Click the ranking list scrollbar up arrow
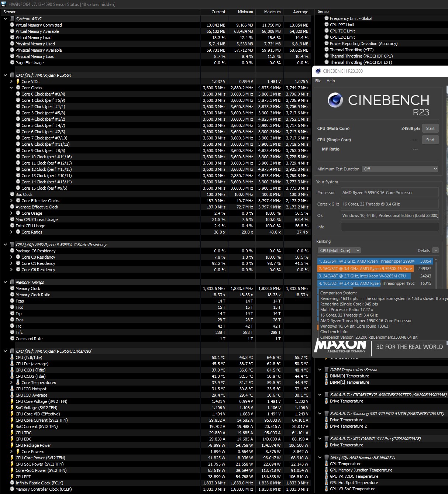 pyautogui.click(x=436, y=260)
